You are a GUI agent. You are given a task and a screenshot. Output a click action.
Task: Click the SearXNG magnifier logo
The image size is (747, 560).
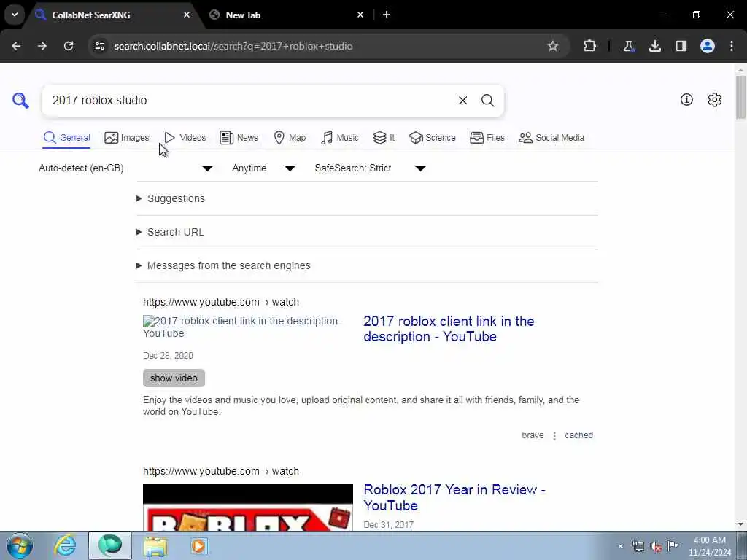click(20, 101)
